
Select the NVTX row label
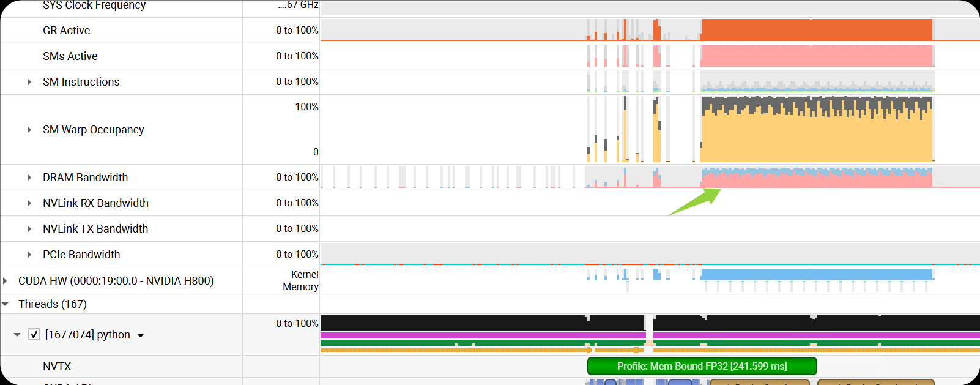57,367
